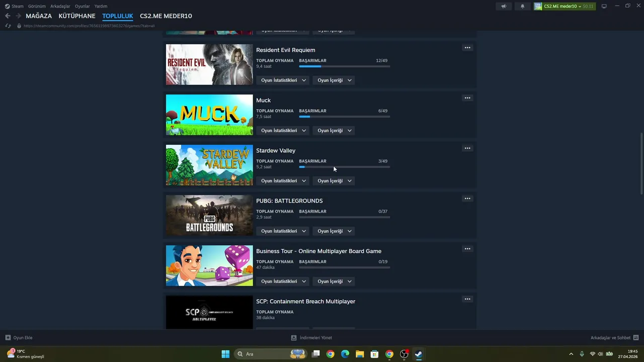This screenshot has width=644, height=362.
Task: Open Resident Evil Requiem's three-dot menu
Action: coord(467,48)
